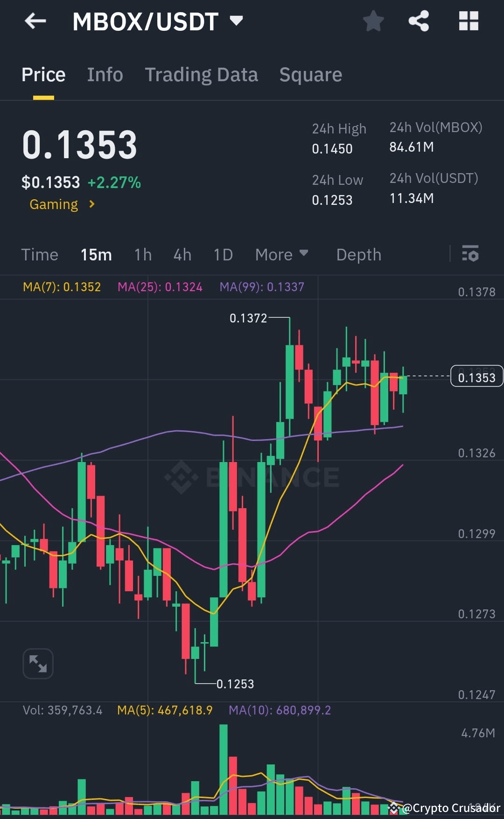Toggle the MA(99) indicator label

pyautogui.click(x=262, y=287)
